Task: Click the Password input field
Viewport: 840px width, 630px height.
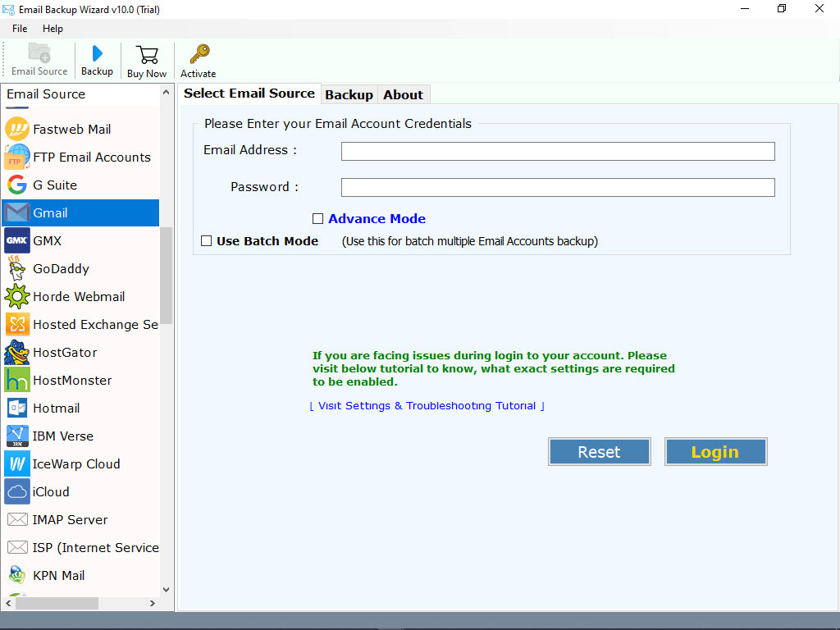Action: pos(558,187)
